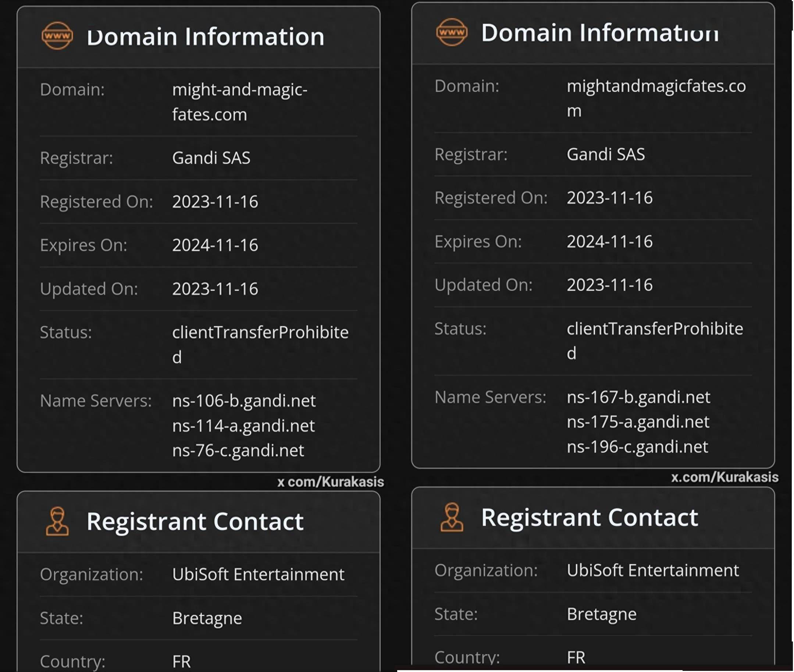Click the ns-106-b.gandi.net name server
This screenshot has height=672, width=794.
[x=244, y=401]
